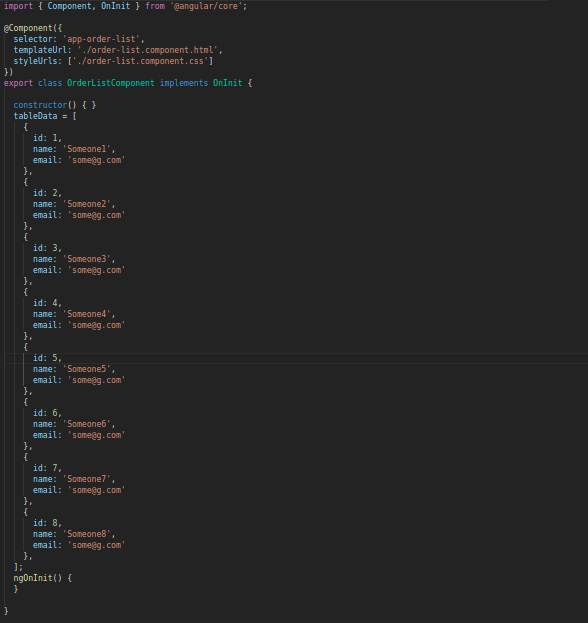Click the ngOnInit method name
Screen dimensions: 588x623
(x=33, y=578)
